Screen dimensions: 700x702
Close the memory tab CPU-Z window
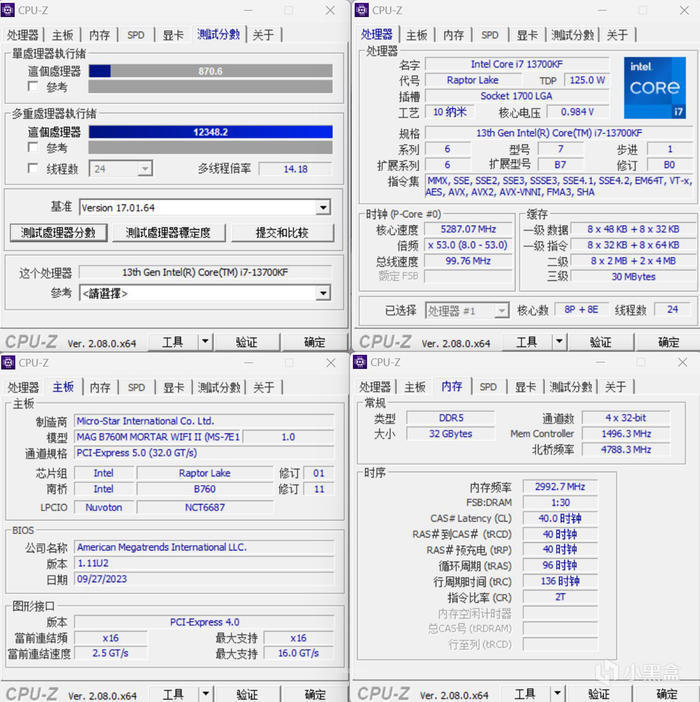[x=682, y=362]
